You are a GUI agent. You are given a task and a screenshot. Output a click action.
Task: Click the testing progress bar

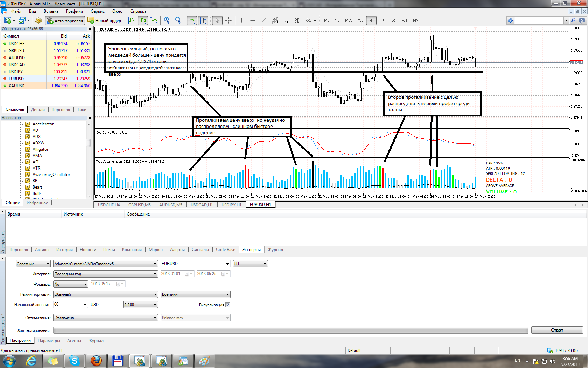(x=290, y=330)
